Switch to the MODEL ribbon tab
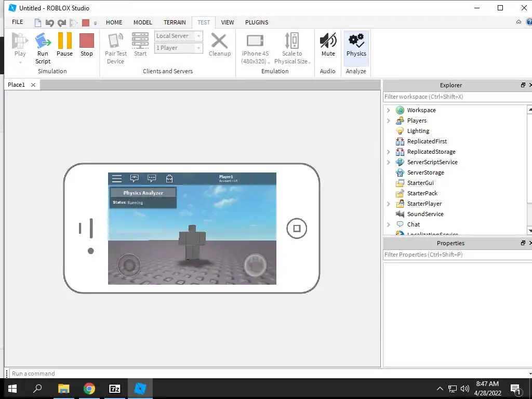The image size is (532, 399). [142, 22]
